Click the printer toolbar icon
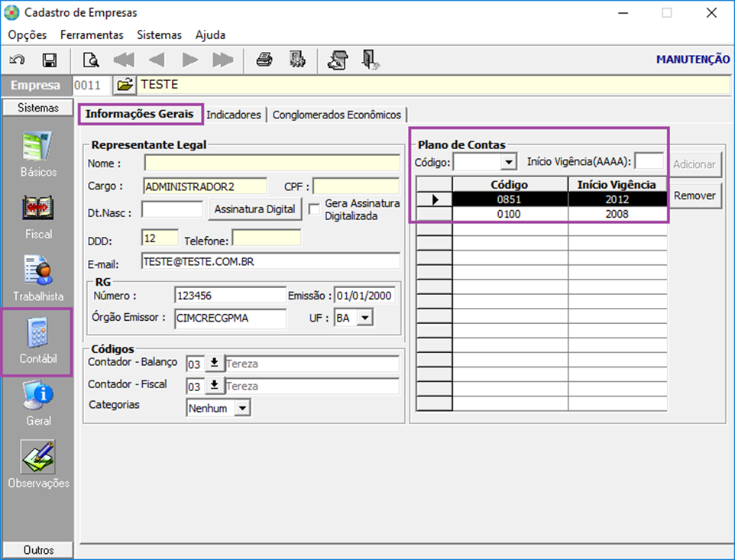 264,60
